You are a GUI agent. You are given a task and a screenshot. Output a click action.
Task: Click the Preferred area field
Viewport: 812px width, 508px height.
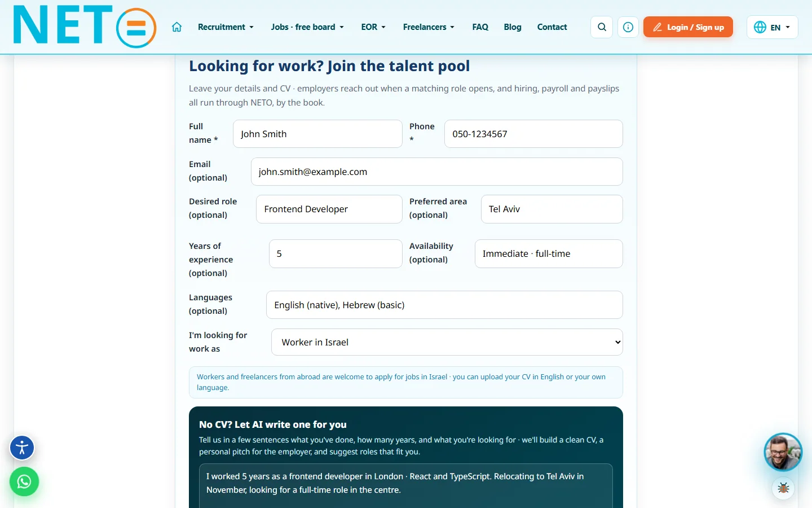coord(552,209)
